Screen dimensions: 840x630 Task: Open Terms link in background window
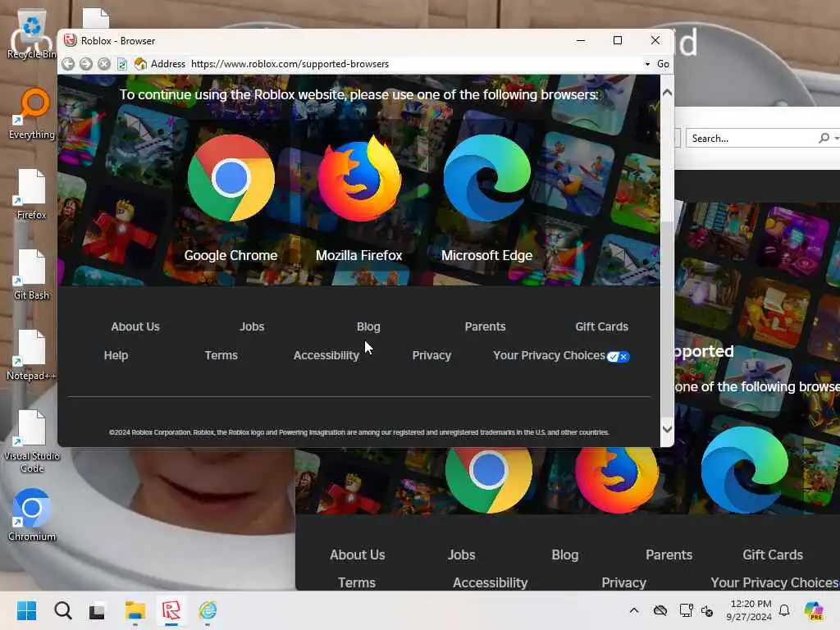(357, 582)
